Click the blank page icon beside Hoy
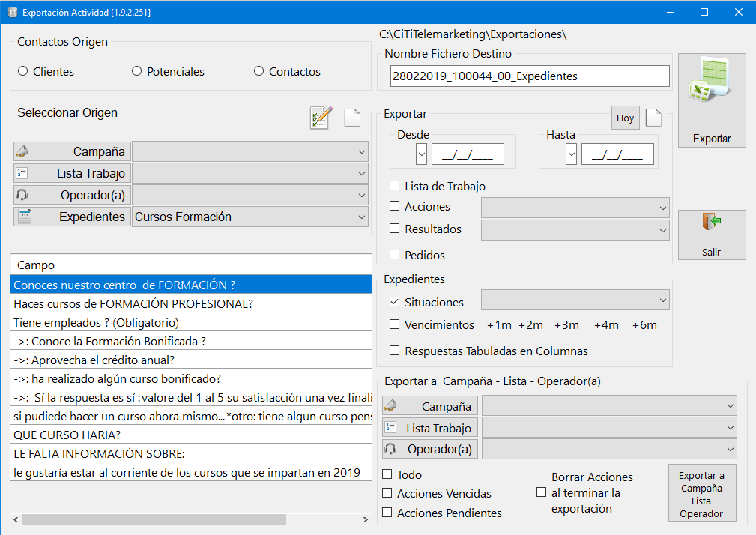This screenshot has height=535, width=756. (653, 118)
